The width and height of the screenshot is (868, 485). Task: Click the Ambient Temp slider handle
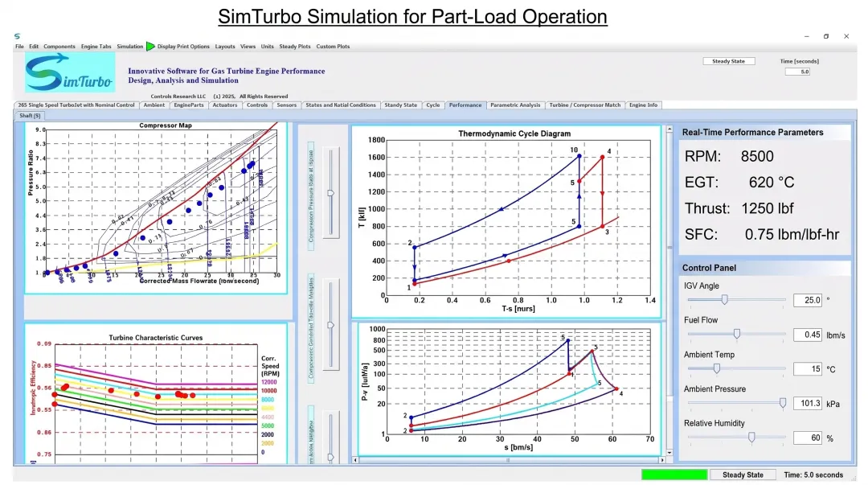point(717,368)
